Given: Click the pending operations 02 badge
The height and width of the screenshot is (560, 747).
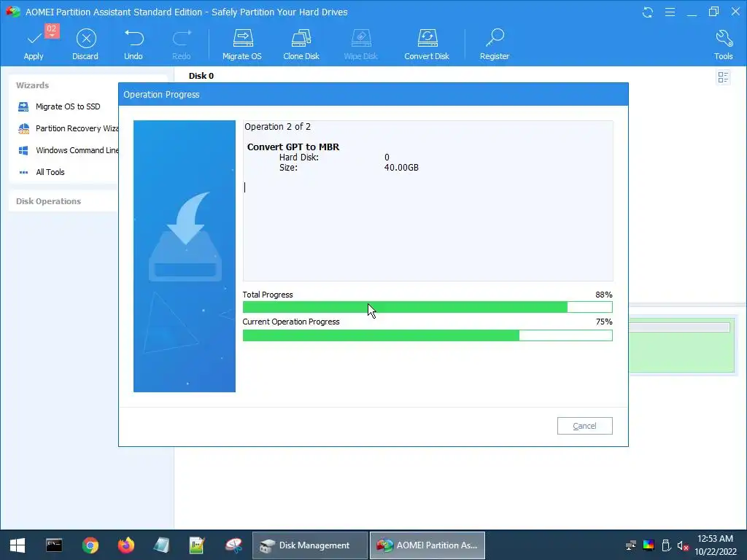Looking at the screenshot, I should tap(52, 30).
